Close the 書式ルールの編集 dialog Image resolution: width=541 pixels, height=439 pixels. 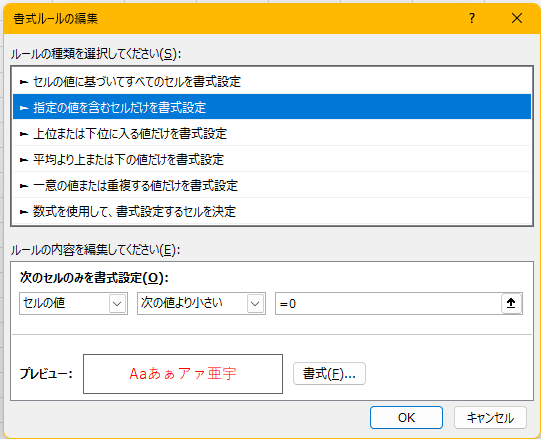tap(517, 18)
